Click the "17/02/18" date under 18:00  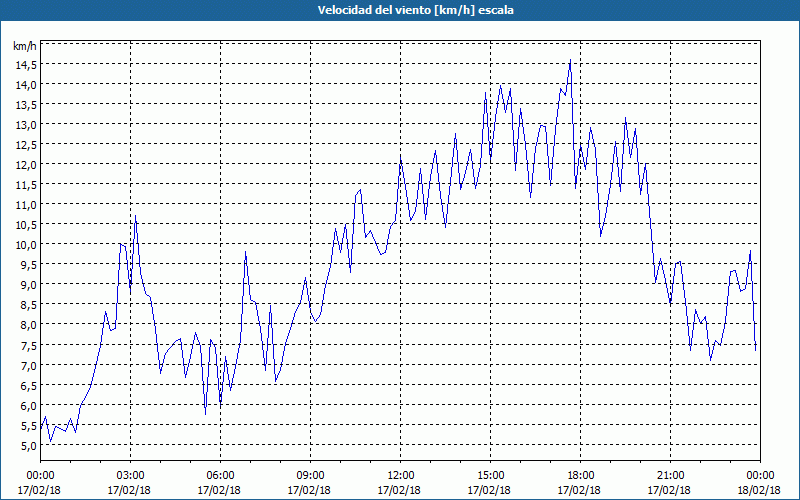click(579, 490)
